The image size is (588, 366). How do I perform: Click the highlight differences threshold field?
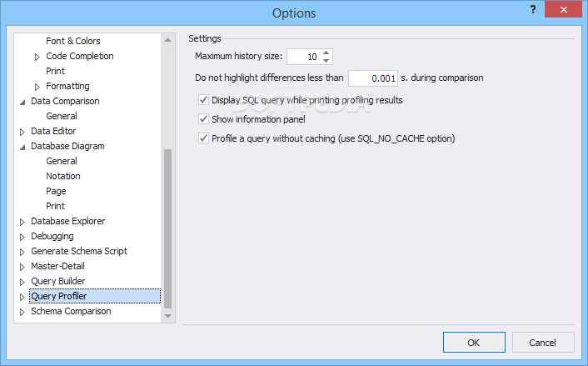click(x=373, y=78)
